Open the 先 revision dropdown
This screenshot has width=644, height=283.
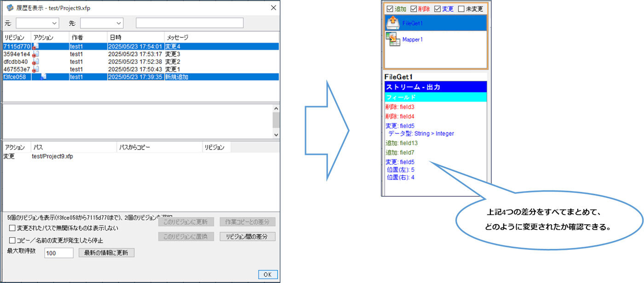[102, 23]
